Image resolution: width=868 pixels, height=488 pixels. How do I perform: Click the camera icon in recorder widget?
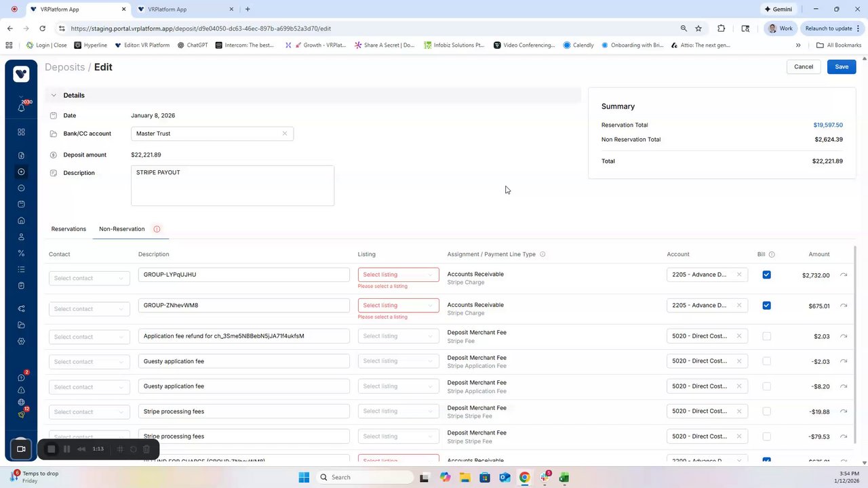pyautogui.click(x=21, y=449)
